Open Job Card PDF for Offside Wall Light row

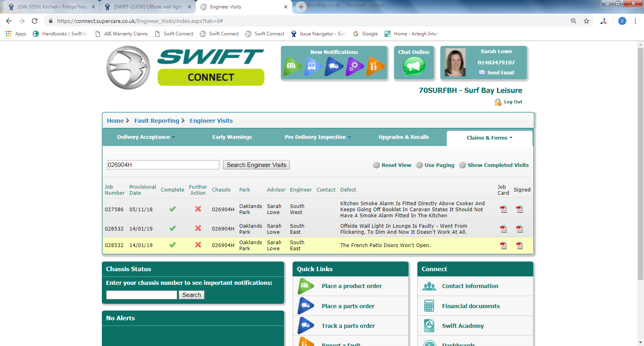(x=503, y=229)
